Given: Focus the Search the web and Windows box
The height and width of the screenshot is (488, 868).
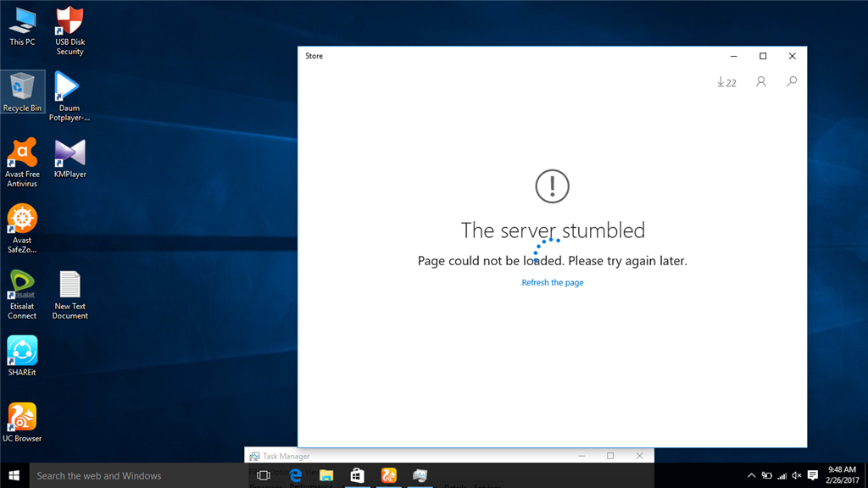Looking at the screenshot, I should (136, 475).
